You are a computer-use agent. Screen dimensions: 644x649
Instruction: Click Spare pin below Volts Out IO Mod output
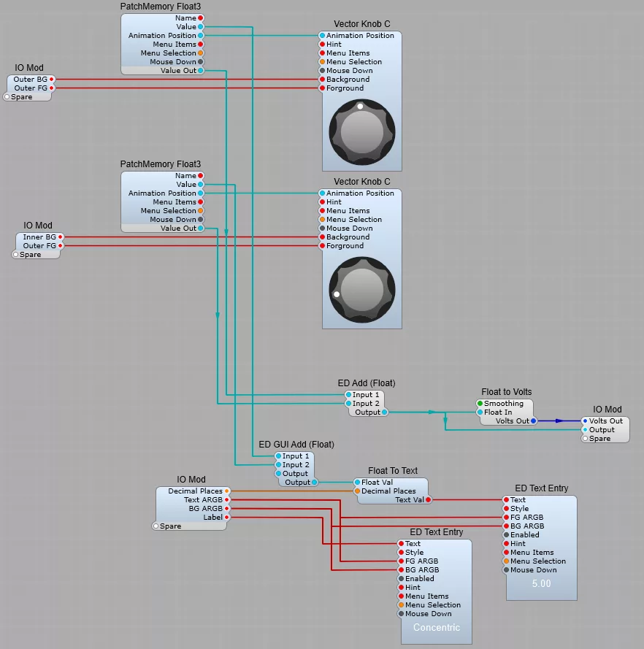(x=585, y=439)
